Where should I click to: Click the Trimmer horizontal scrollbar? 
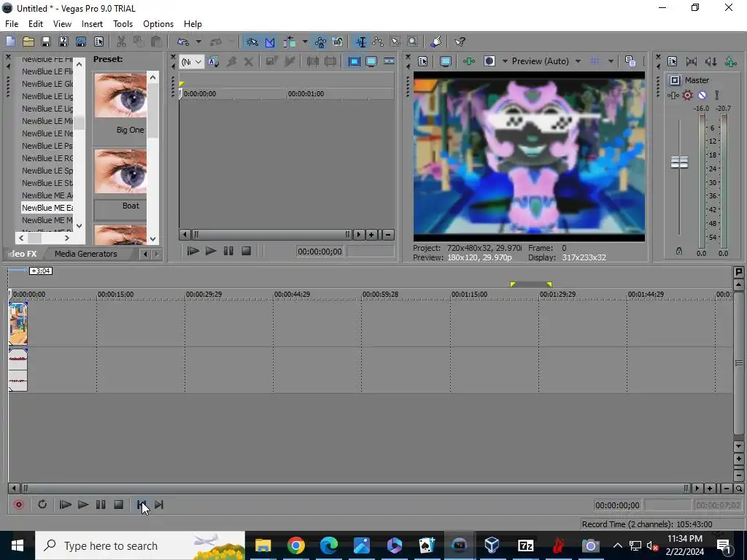[271, 234]
